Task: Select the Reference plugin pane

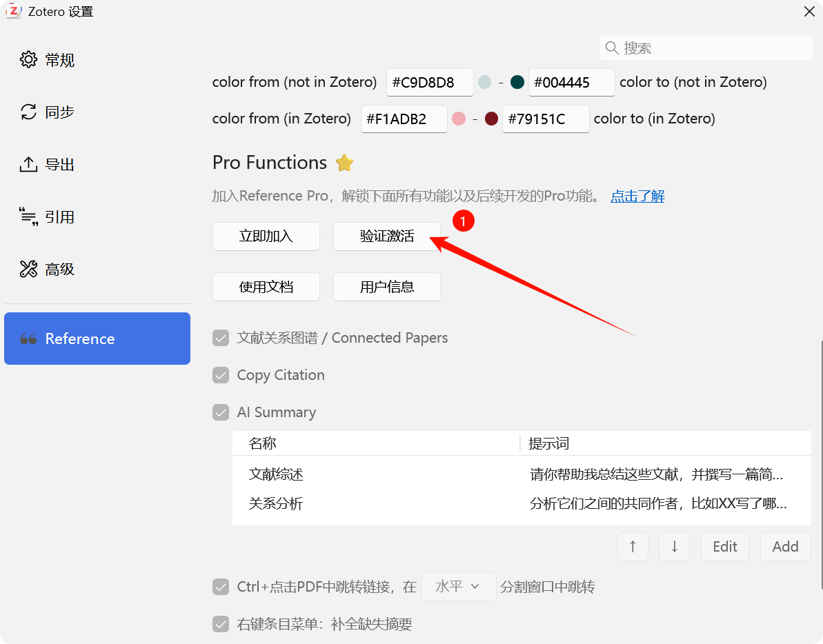Action: coord(97,339)
